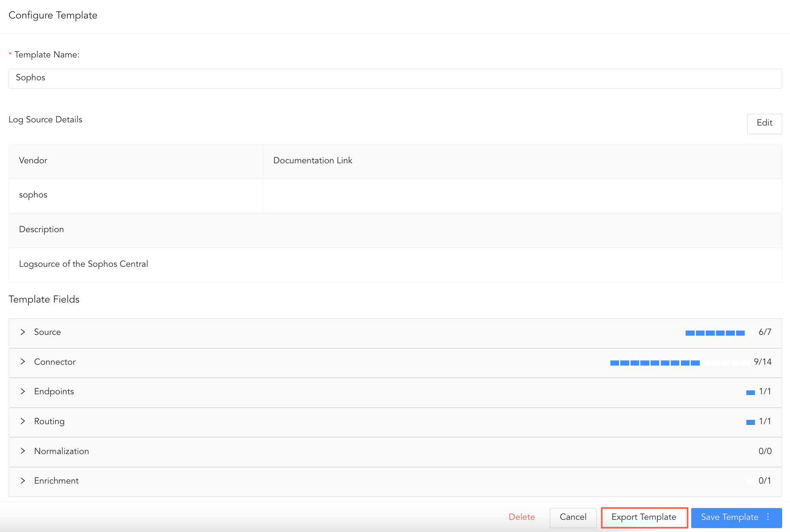
Task: Click the sophos vendor cell
Action: [33, 195]
